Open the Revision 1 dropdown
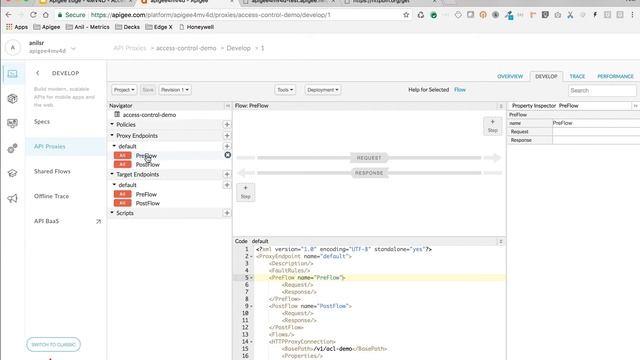The width and height of the screenshot is (640, 360). coord(175,90)
